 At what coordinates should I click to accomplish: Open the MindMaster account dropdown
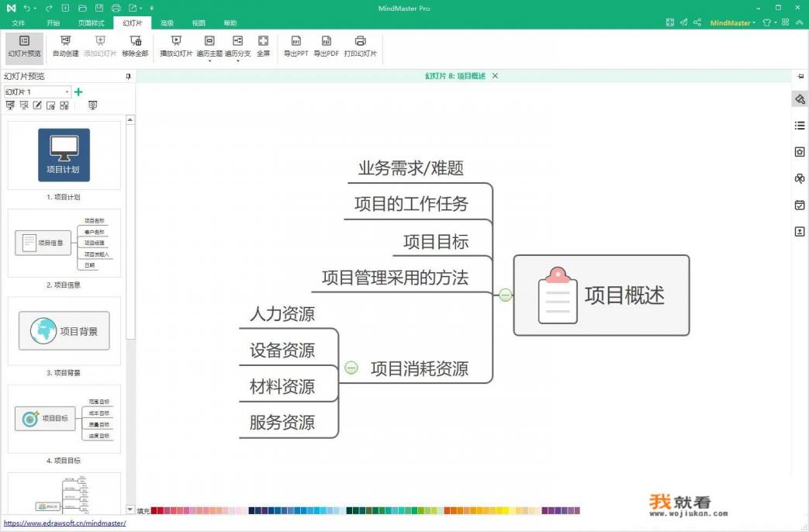click(x=733, y=22)
